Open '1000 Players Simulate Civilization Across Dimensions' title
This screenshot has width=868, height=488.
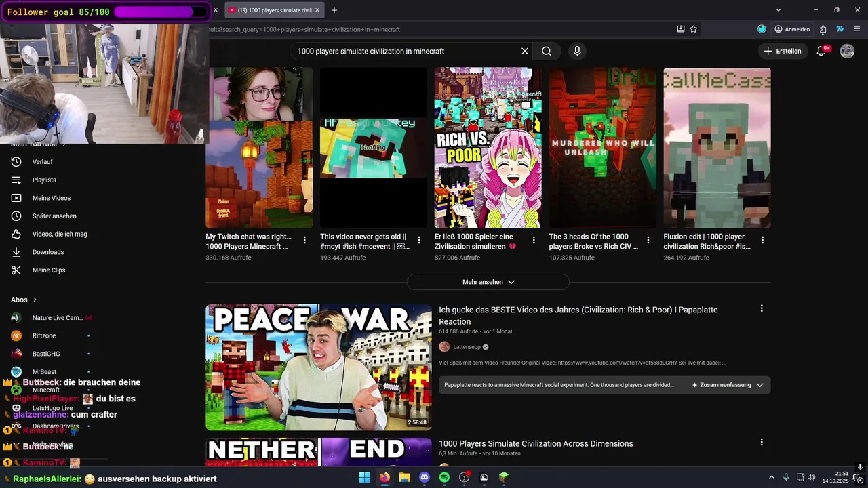coord(536,444)
